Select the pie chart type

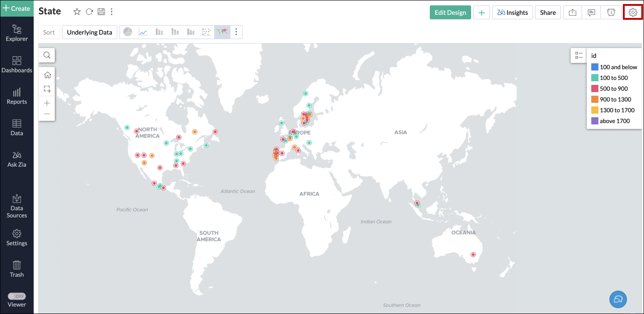[x=128, y=32]
